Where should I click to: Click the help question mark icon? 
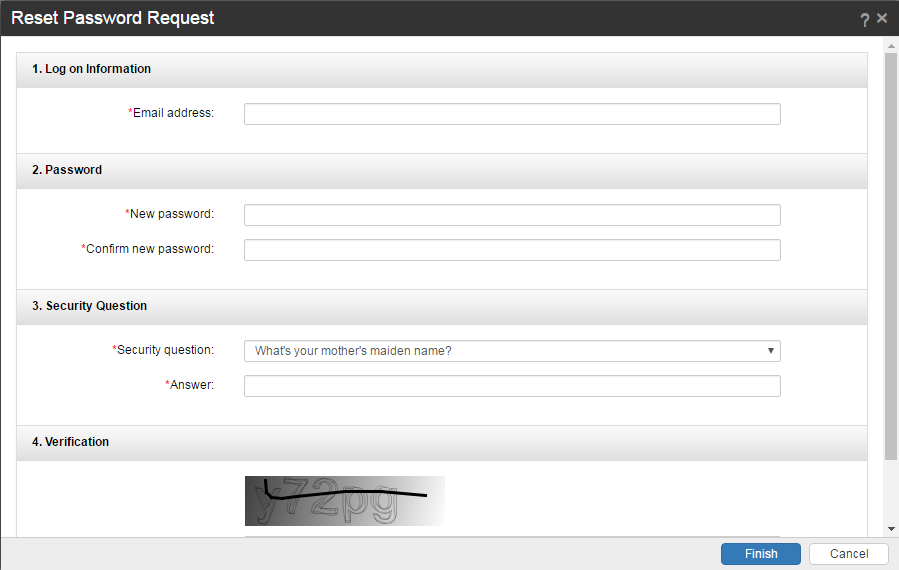(865, 19)
